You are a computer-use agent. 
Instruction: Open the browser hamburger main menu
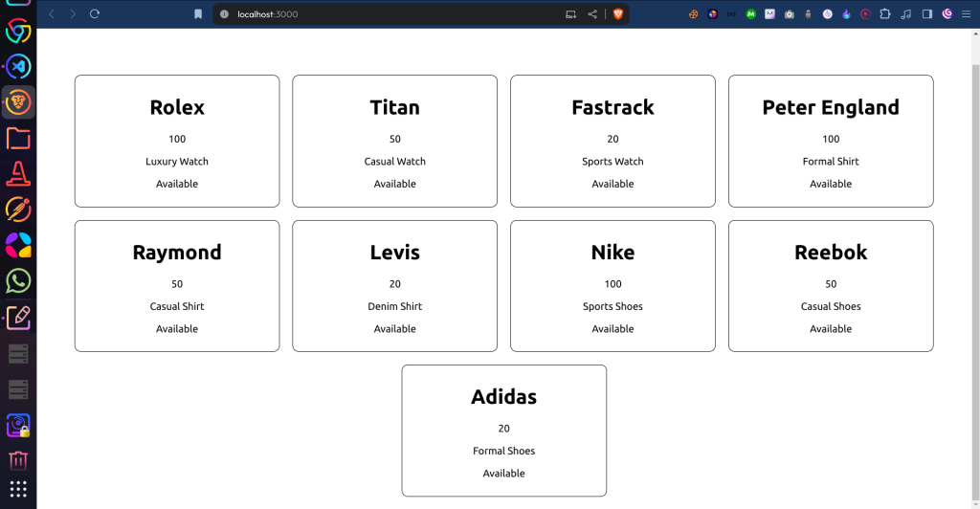(967, 13)
